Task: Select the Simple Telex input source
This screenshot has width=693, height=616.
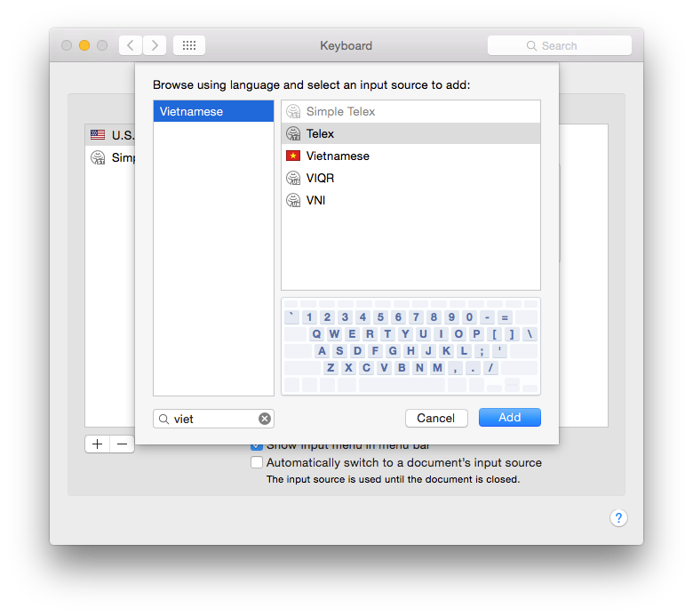Action: 410,111
